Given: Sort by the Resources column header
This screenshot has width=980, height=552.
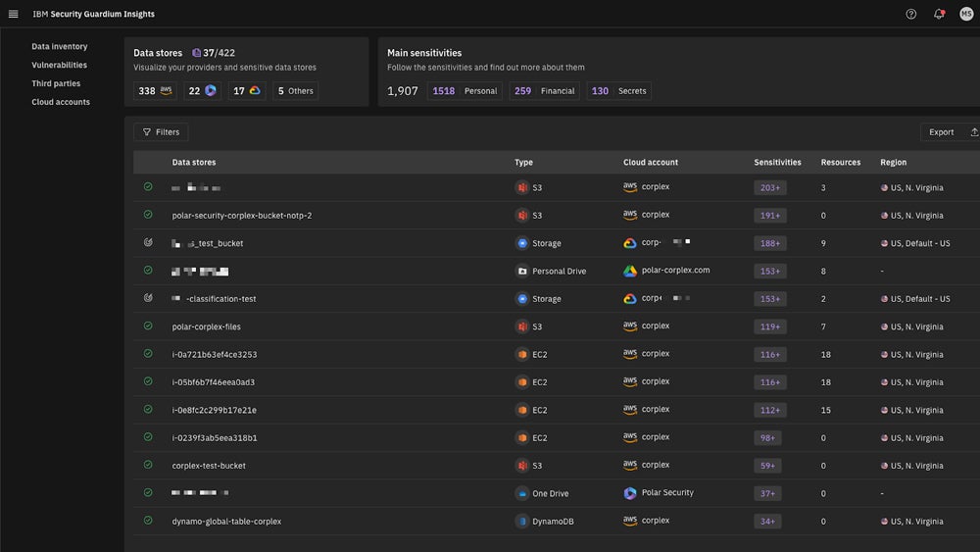Looking at the screenshot, I should 840,163.
